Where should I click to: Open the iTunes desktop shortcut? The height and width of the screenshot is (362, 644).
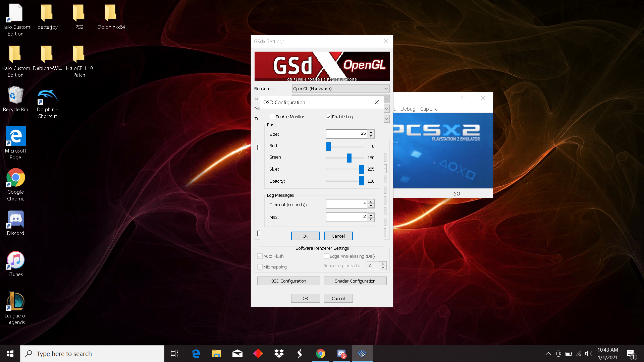[x=15, y=261]
